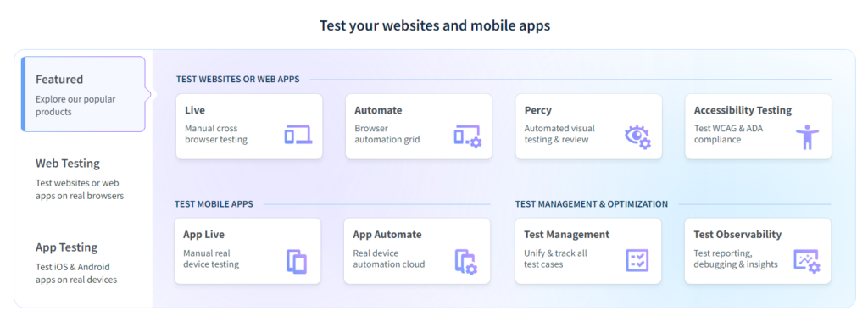Click the Automate browser gear icon
Image resolution: width=868 pixels, height=333 pixels.
(468, 136)
